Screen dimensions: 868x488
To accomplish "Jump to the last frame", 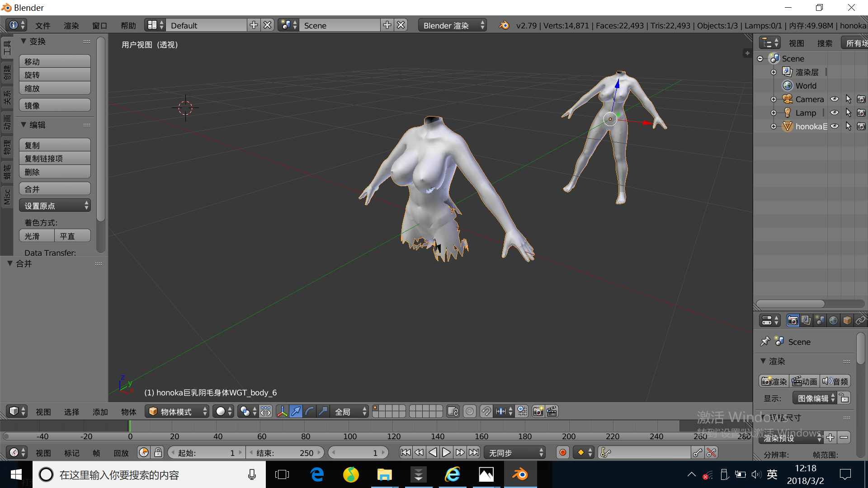I will (x=474, y=452).
